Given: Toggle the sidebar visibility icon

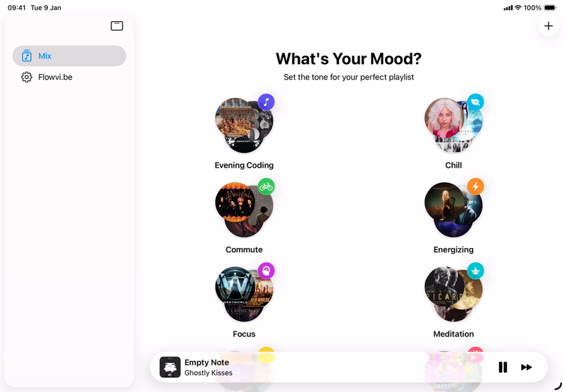Looking at the screenshot, I should click(117, 26).
